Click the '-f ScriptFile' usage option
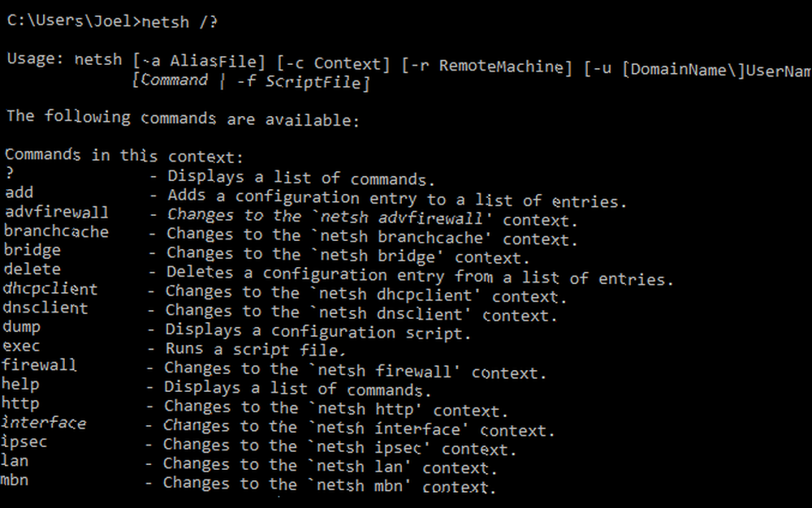 302,82
